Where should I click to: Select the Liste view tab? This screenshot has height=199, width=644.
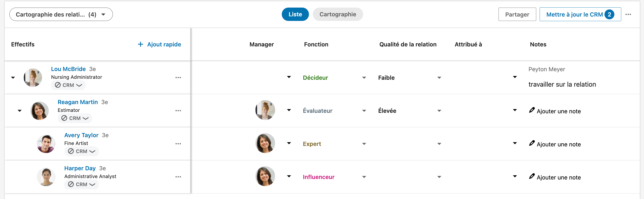295,14
